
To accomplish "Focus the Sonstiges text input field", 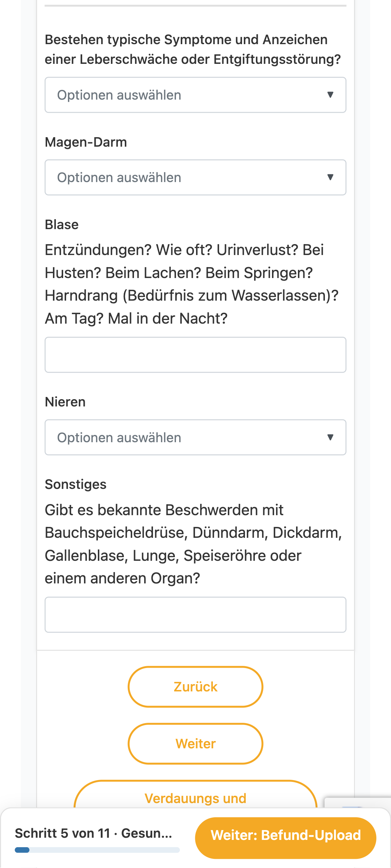I will click(x=195, y=615).
